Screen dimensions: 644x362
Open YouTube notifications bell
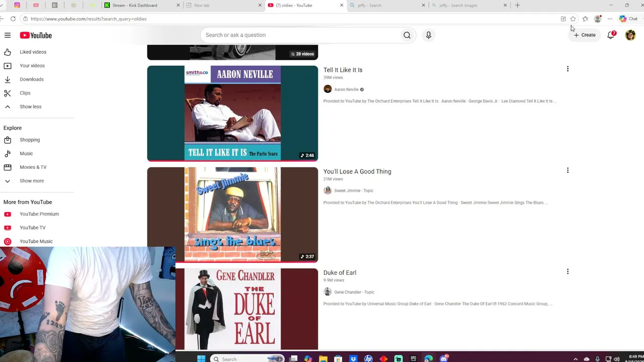click(611, 35)
